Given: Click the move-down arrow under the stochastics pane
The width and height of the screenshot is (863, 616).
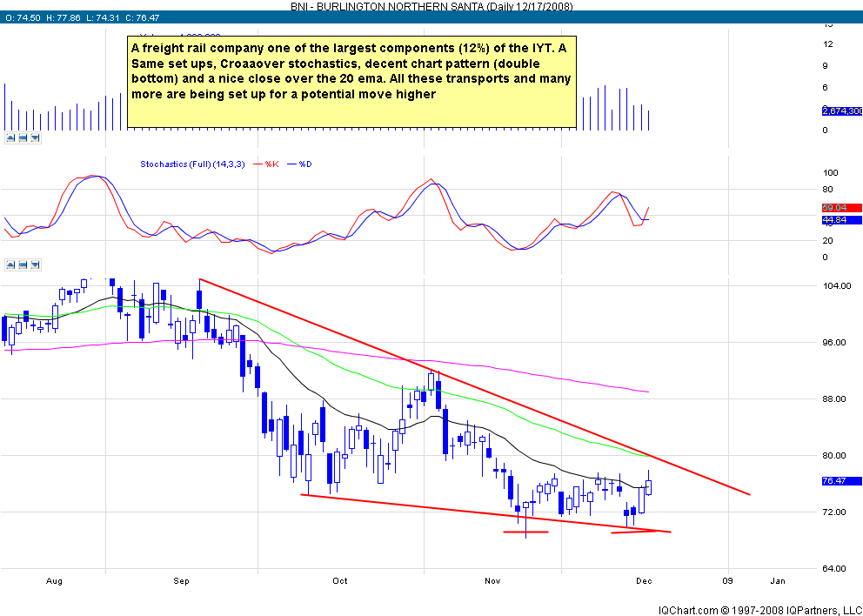Looking at the screenshot, I should [35, 264].
